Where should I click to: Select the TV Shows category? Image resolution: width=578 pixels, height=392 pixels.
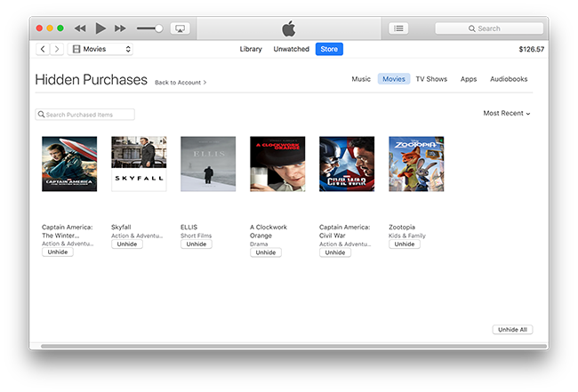coord(431,79)
